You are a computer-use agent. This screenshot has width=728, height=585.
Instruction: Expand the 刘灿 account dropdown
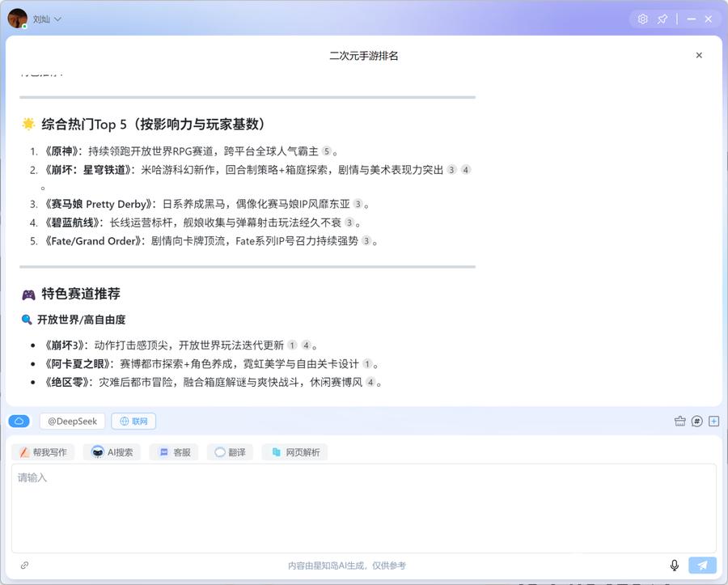[49, 18]
